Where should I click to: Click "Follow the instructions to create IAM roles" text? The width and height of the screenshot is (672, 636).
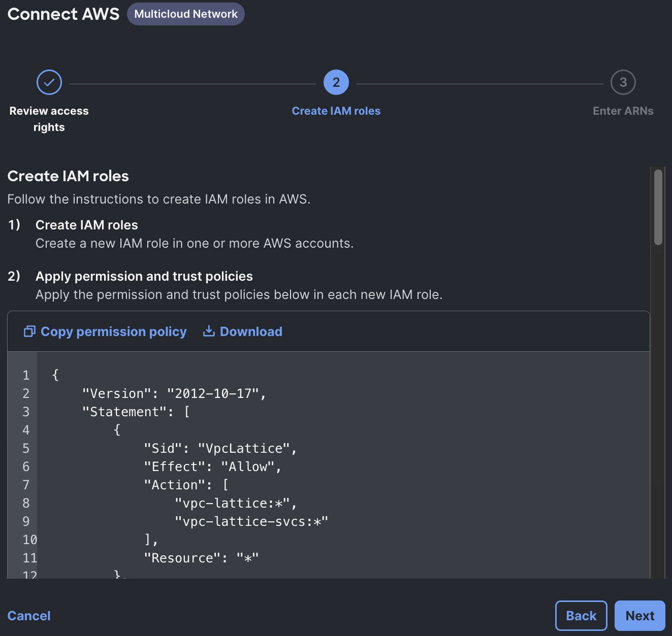[158, 199]
